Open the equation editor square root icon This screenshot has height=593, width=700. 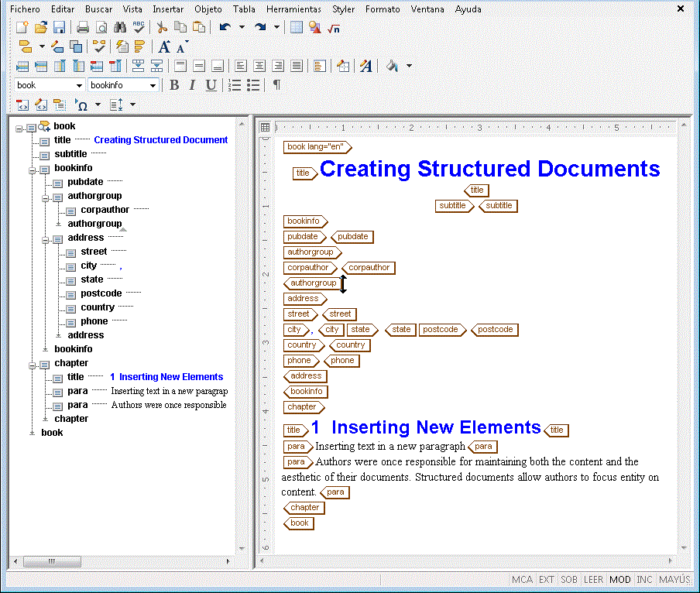pos(334,29)
